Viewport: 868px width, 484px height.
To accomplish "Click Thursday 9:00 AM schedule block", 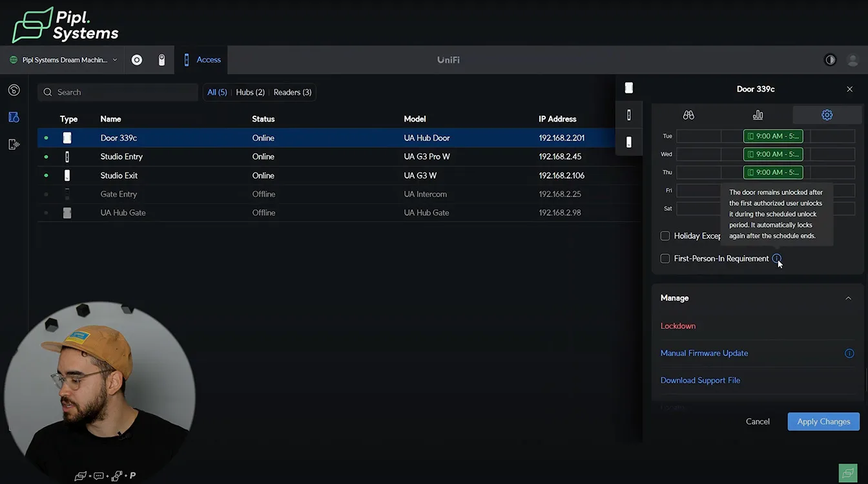I will pos(773,173).
